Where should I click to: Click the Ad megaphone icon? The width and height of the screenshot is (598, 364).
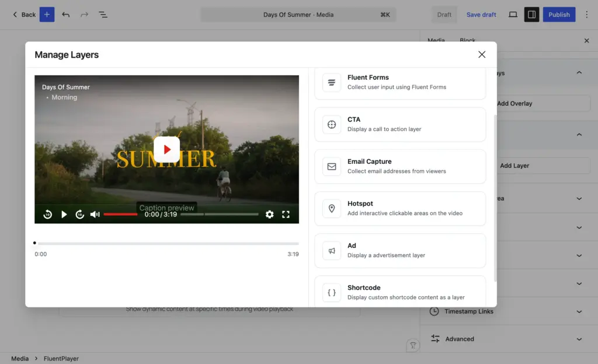(332, 250)
